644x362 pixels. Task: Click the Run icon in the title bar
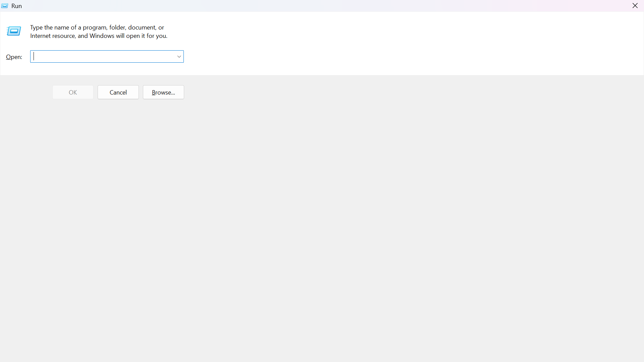coord(5,6)
